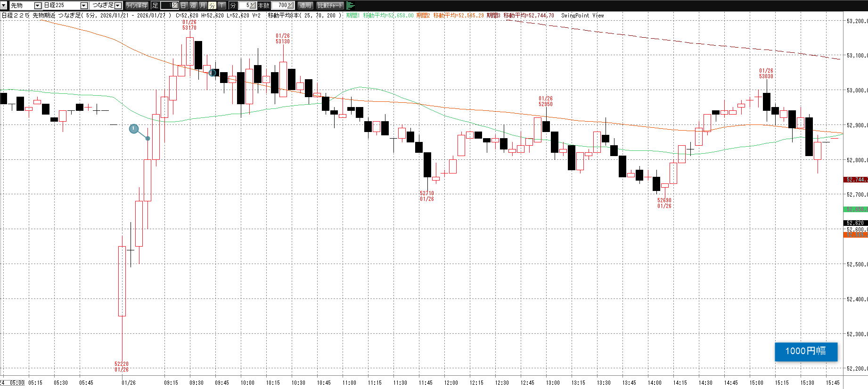The image size is (868, 389).
Task: Adjust the minute interval spinner arrows
Action: pyautogui.click(x=253, y=5)
